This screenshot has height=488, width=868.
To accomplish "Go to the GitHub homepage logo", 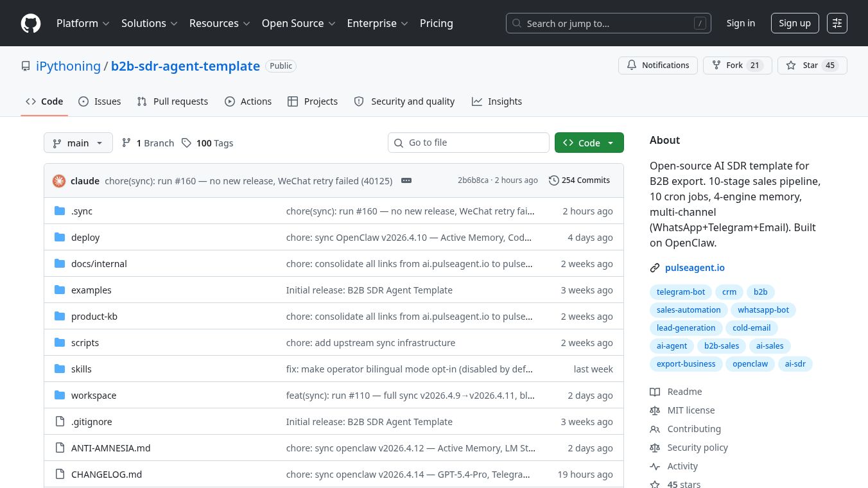I will click(31, 23).
